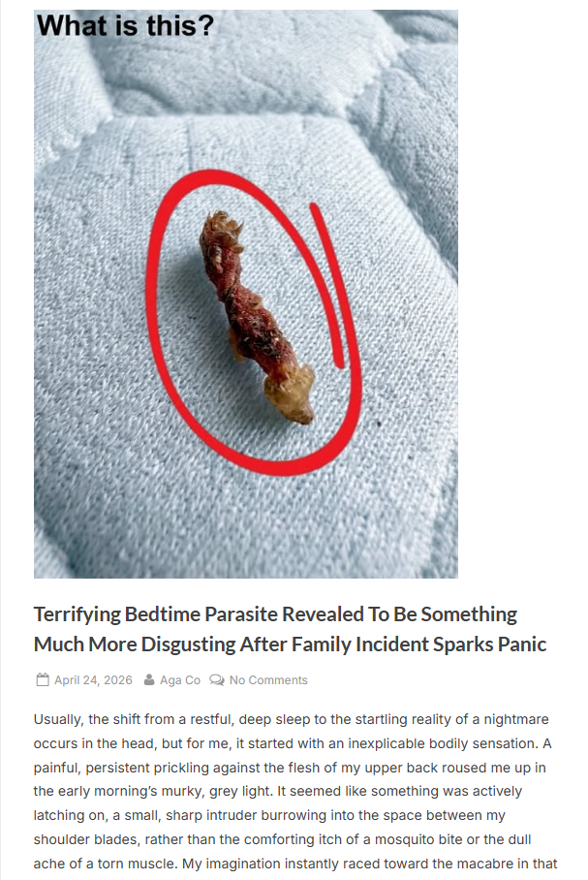Open the April 24, 2026 date link

93,680
